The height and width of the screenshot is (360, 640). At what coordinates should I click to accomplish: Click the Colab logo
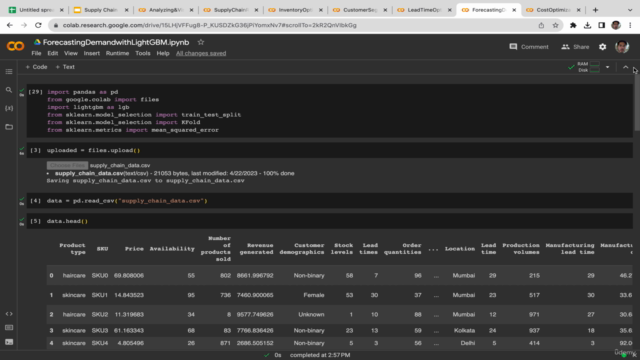click(16, 46)
